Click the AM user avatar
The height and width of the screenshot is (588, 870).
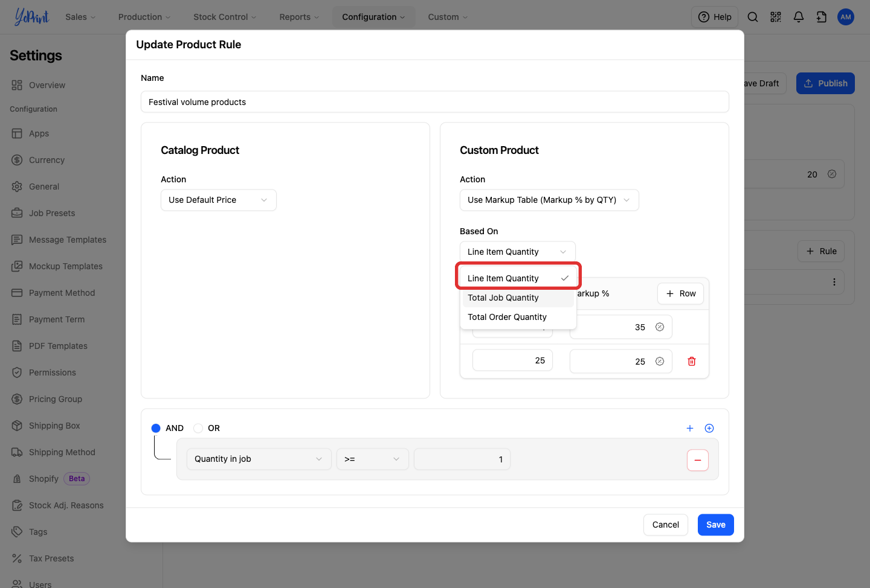(846, 17)
